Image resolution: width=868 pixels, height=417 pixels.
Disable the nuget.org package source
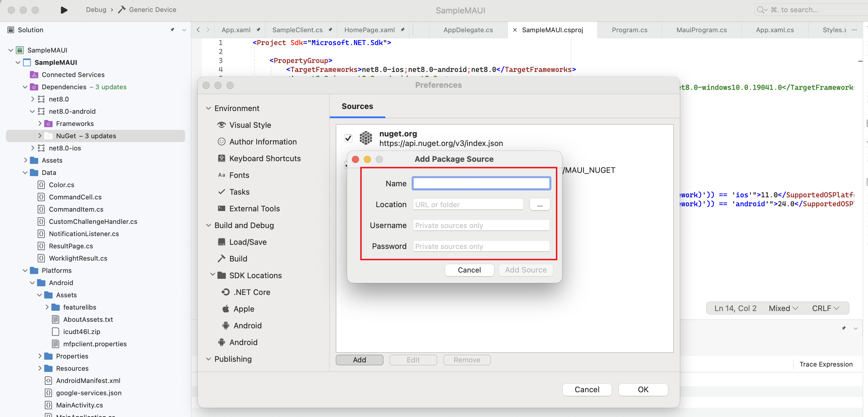tap(348, 138)
